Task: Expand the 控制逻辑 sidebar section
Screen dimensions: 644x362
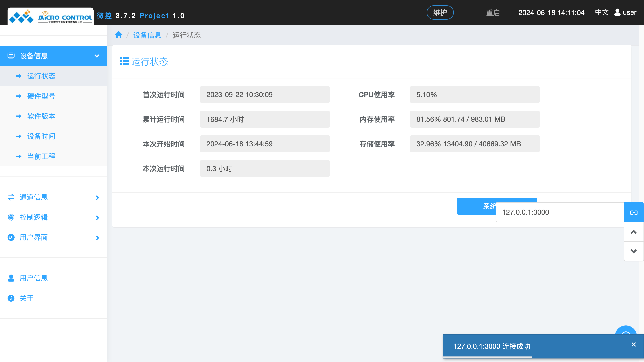Action: click(x=97, y=218)
